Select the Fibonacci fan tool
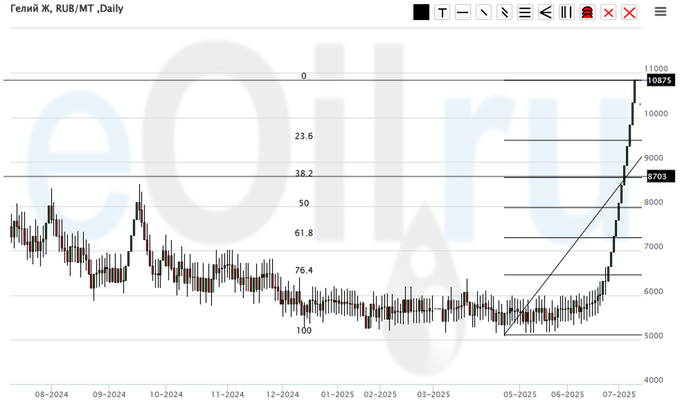Image resolution: width=680 pixels, height=402 pixels. pos(546,12)
